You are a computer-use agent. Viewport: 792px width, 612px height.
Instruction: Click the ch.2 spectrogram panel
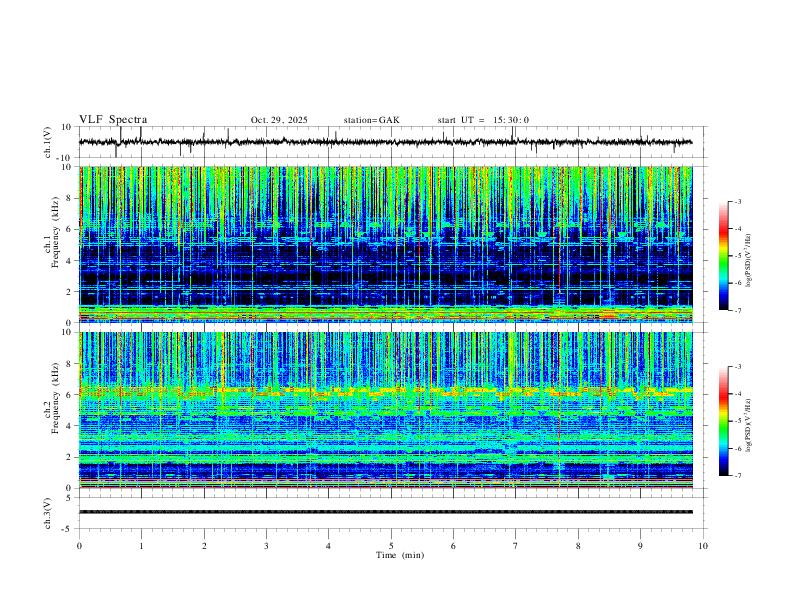[386, 410]
